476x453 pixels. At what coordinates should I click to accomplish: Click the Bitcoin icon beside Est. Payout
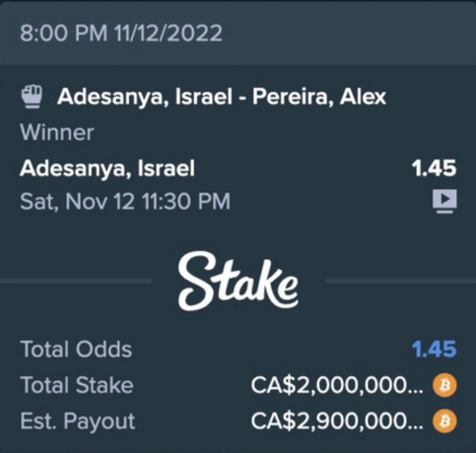click(x=444, y=421)
